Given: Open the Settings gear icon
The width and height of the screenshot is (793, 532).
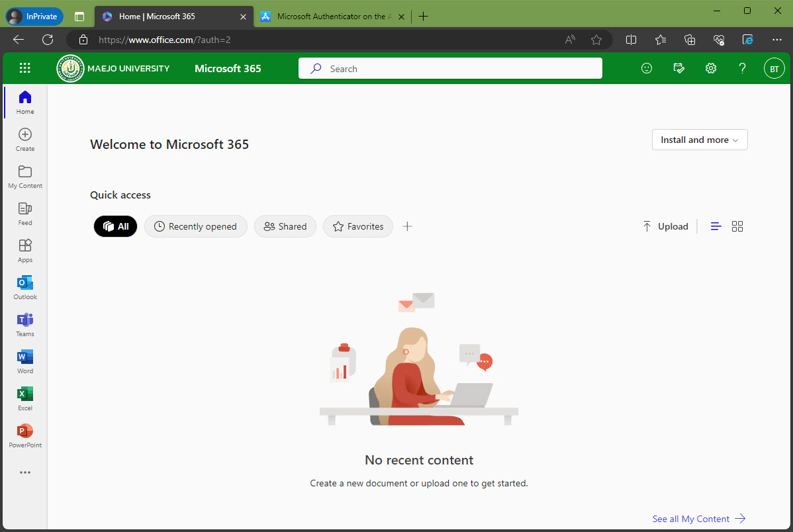Looking at the screenshot, I should [711, 68].
